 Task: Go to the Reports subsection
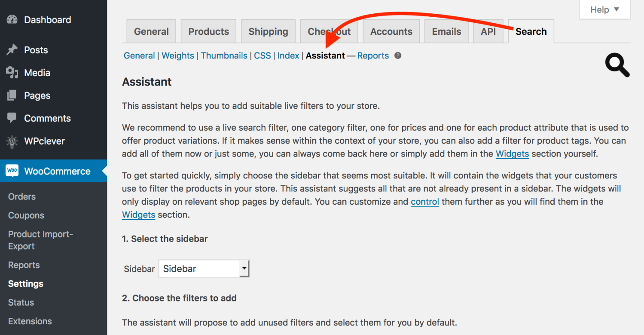[x=373, y=55]
